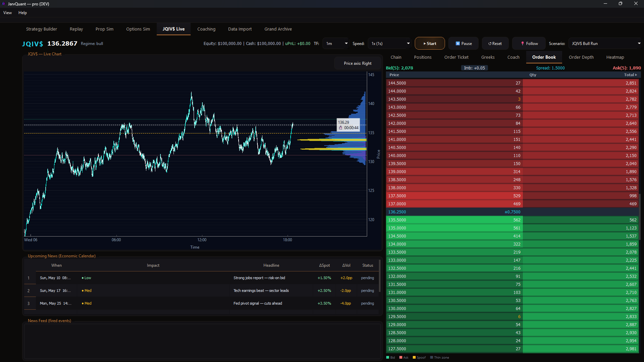Select bid level 129.5000 row
Screen dimensions: 644x362
512,317
